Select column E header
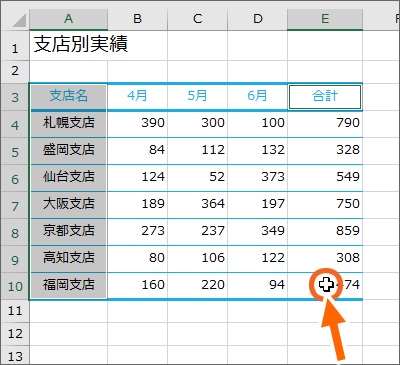The width and height of the screenshot is (400, 365). point(325,19)
